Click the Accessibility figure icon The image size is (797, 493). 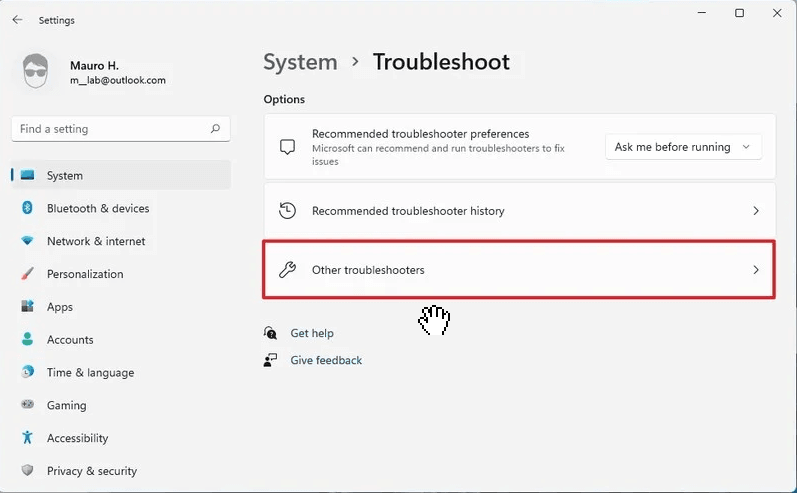(27, 438)
